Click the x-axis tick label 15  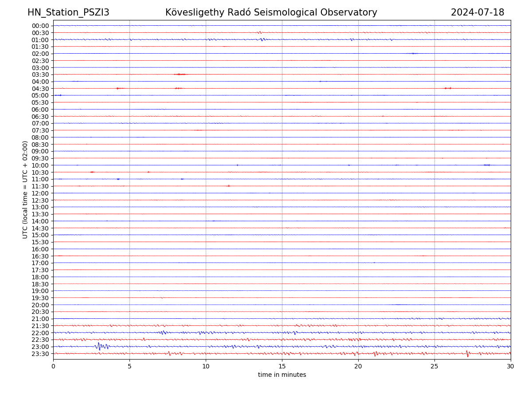click(282, 367)
